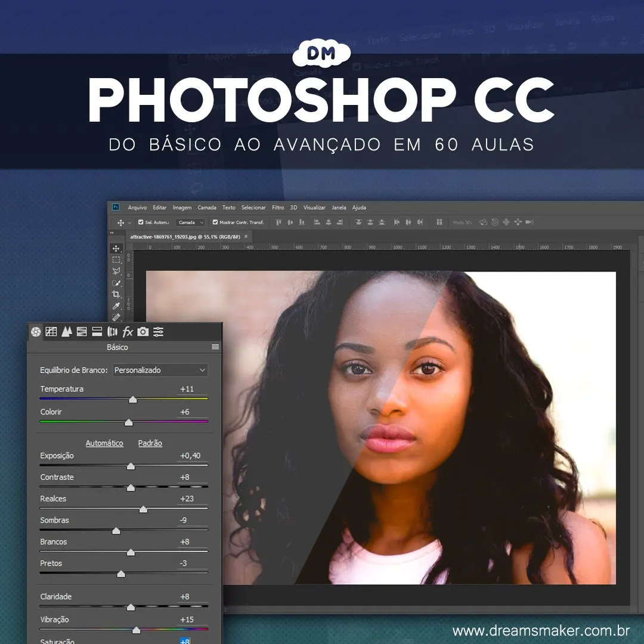644x644 pixels.
Task: Select the Healing Brush bandage tool
Action: [x=116, y=317]
